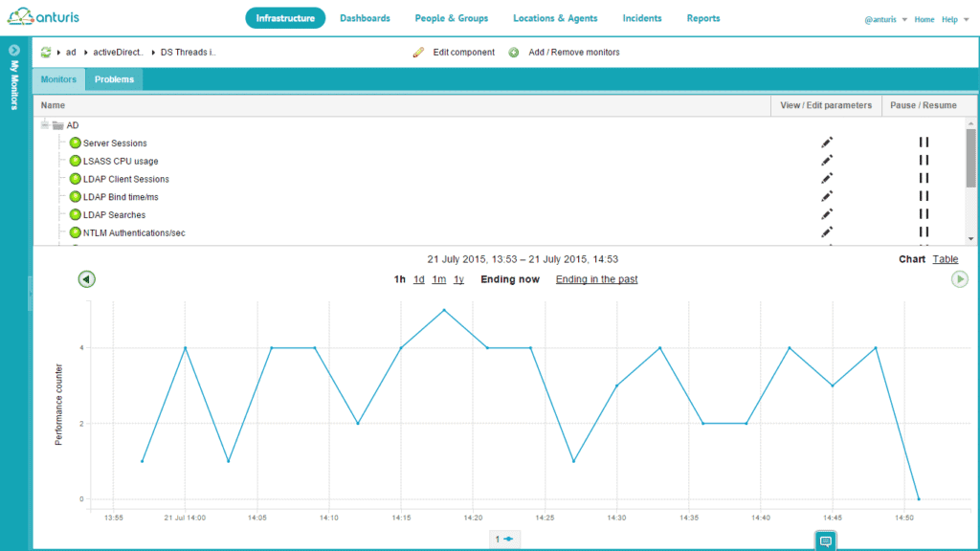
Task: Click the Add / Remove monitors plus icon
Action: [x=514, y=52]
